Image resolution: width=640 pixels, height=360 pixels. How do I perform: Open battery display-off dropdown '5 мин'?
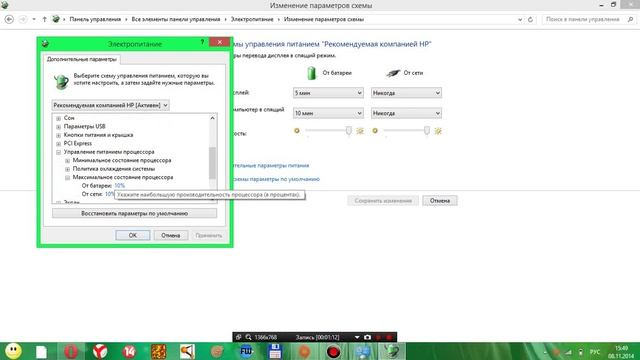tap(328, 93)
